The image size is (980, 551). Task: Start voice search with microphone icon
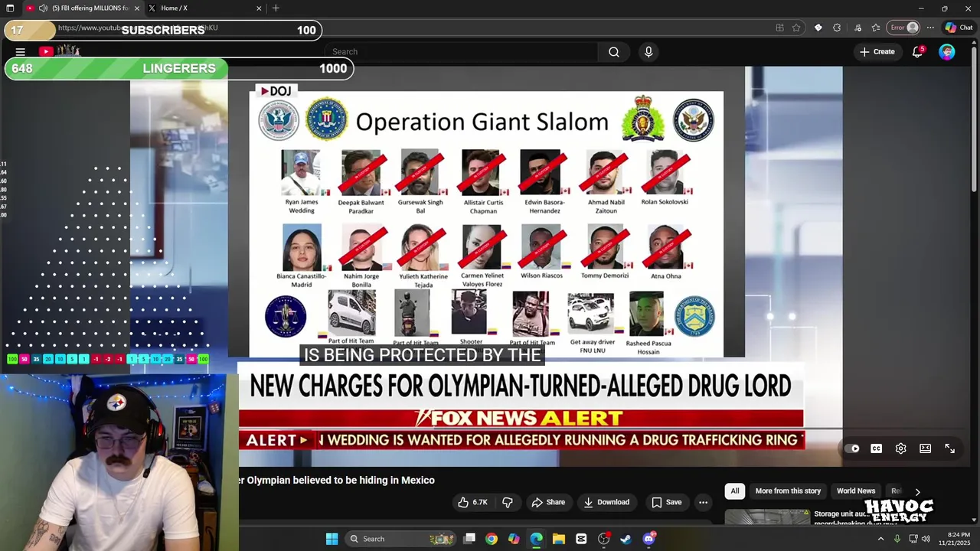648,52
